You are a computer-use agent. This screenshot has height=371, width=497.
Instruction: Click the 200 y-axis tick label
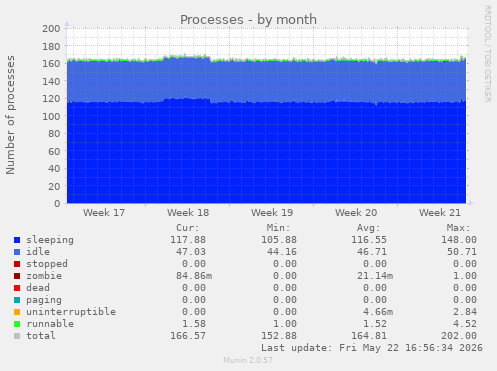tap(51, 29)
